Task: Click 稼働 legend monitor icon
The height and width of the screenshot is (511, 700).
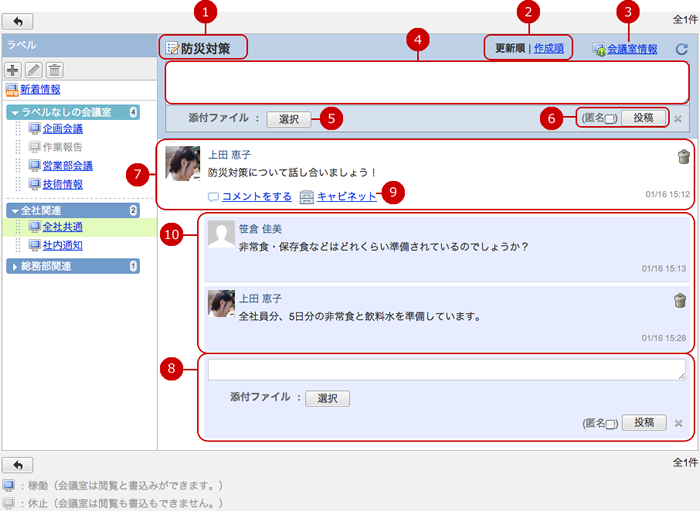Action: (8, 486)
